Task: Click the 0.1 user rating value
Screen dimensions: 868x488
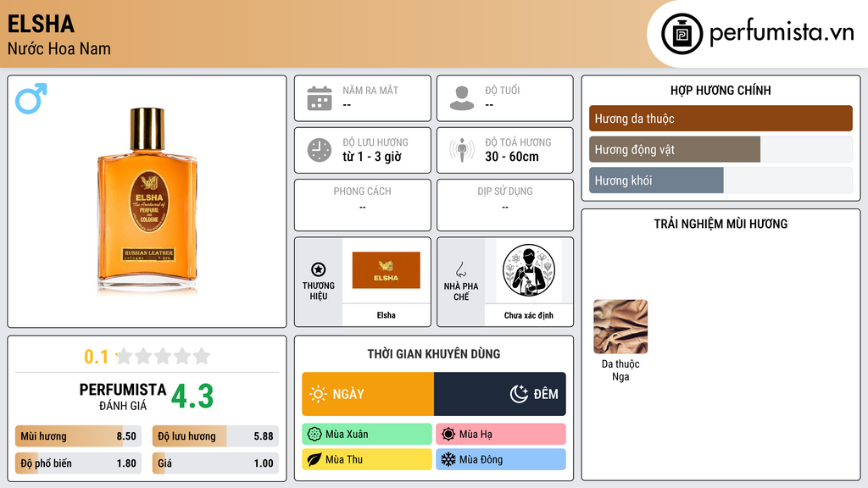Action: [97, 357]
